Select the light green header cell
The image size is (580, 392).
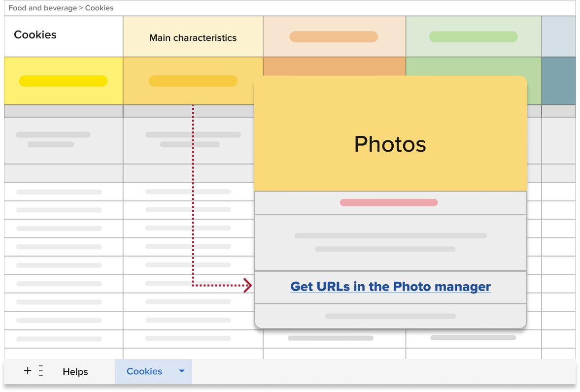pos(473,36)
